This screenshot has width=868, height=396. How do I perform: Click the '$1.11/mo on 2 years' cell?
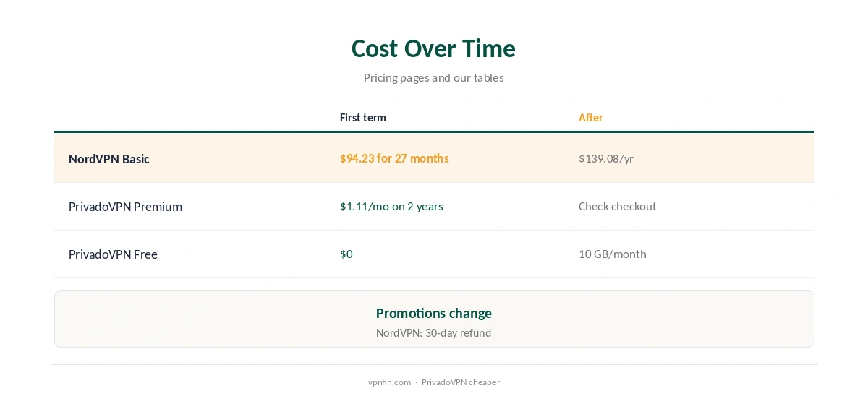click(391, 207)
